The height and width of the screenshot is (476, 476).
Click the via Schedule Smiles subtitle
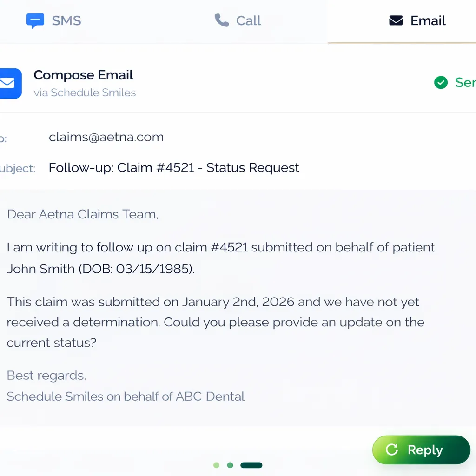click(85, 93)
